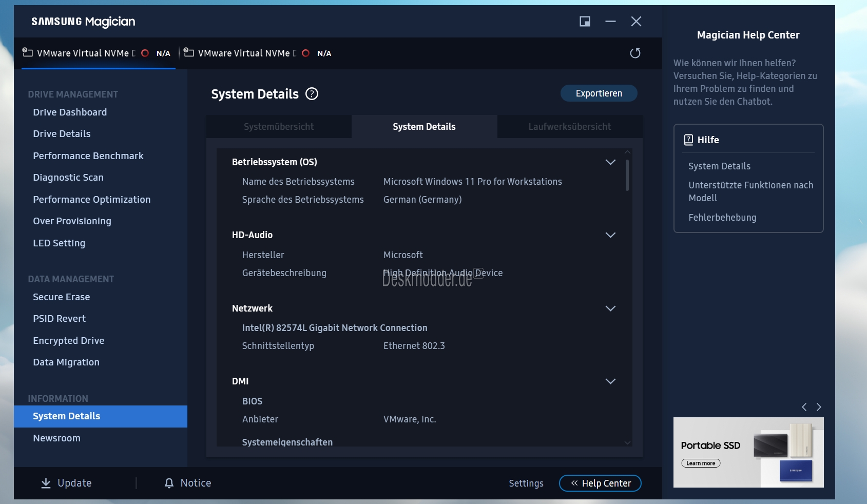The height and width of the screenshot is (504, 867).
Task: Click the compact window mode icon
Action: tap(585, 21)
